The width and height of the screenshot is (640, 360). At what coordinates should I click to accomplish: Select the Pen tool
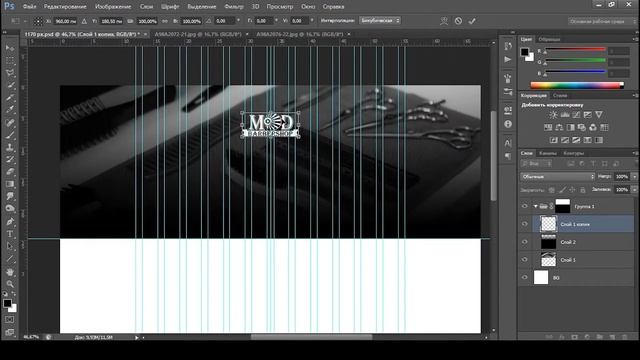(x=10, y=222)
